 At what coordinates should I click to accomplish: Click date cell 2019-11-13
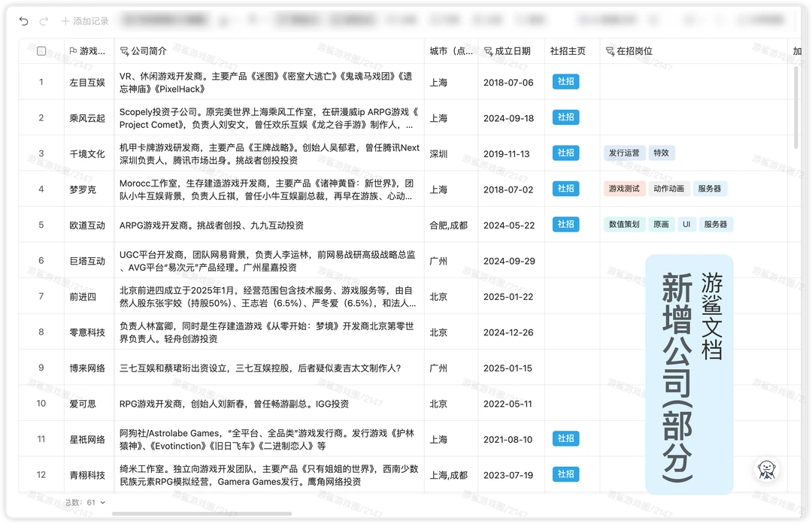[511, 154]
